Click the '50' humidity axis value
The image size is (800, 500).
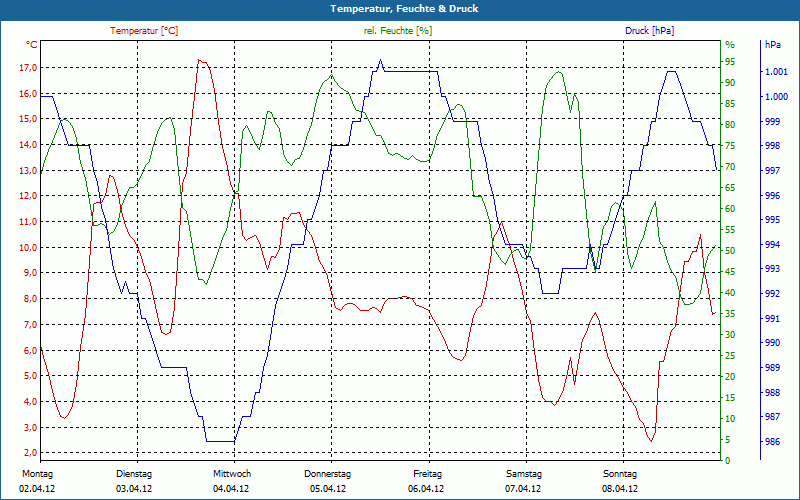[x=730, y=251]
